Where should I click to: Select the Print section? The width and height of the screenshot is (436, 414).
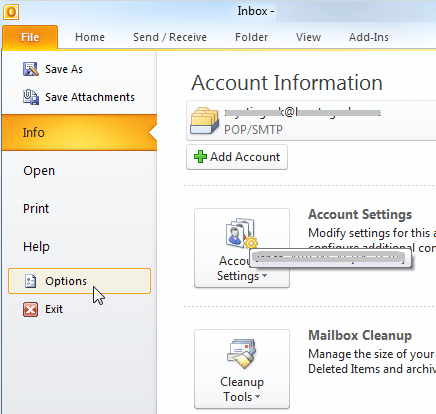79,209
